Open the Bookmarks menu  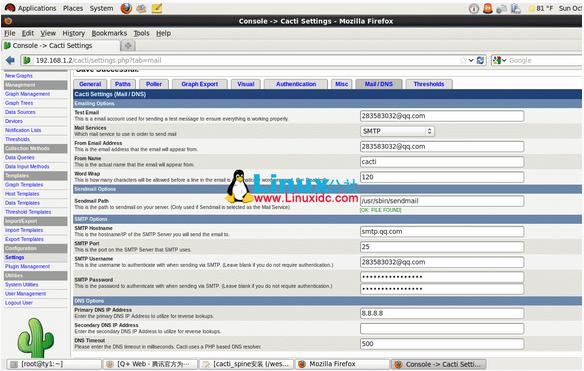pos(109,34)
